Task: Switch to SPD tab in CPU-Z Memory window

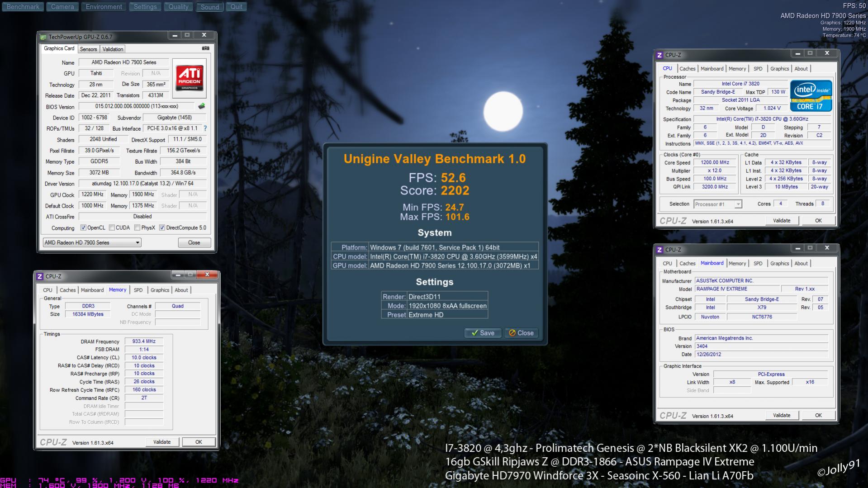Action: pyautogui.click(x=138, y=290)
